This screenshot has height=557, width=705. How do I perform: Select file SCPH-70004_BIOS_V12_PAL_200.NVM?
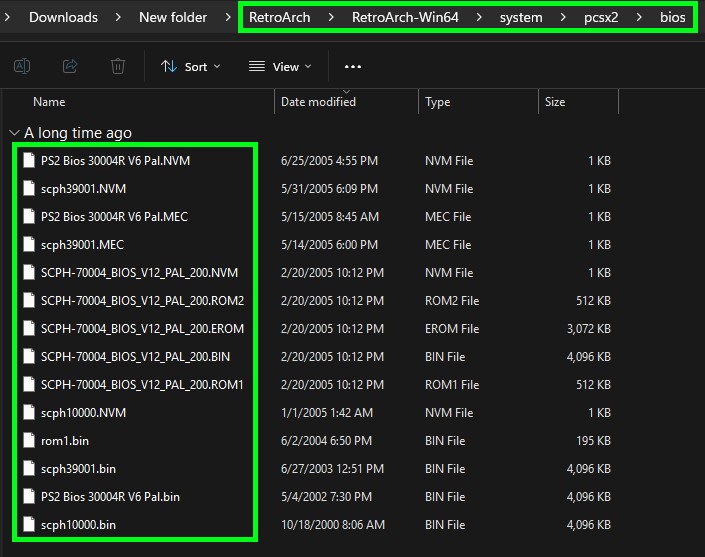139,272
